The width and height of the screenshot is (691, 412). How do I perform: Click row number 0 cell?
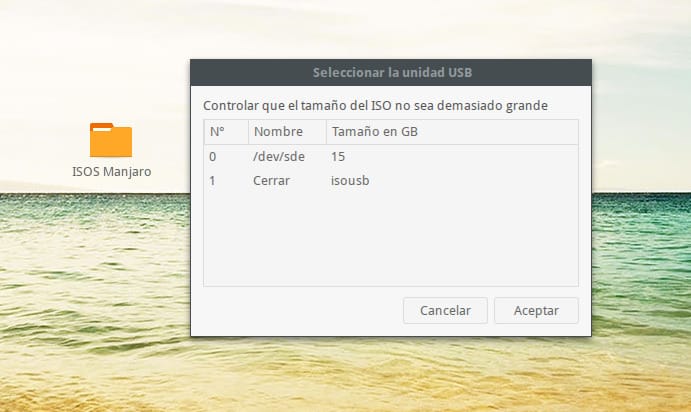tap(212, 157)
